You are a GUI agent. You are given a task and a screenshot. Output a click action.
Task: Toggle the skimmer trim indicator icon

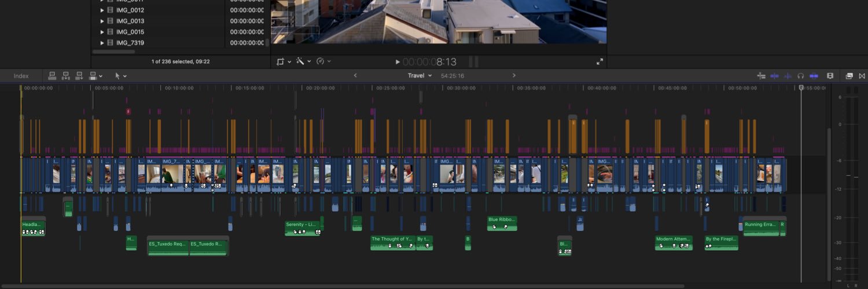click(x=762, y=76)
